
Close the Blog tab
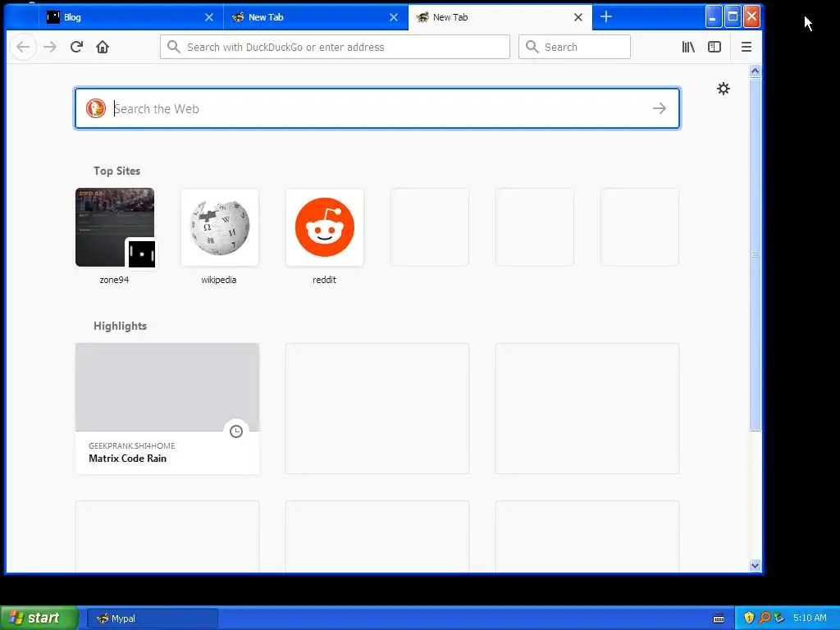[x=209, y=17]
